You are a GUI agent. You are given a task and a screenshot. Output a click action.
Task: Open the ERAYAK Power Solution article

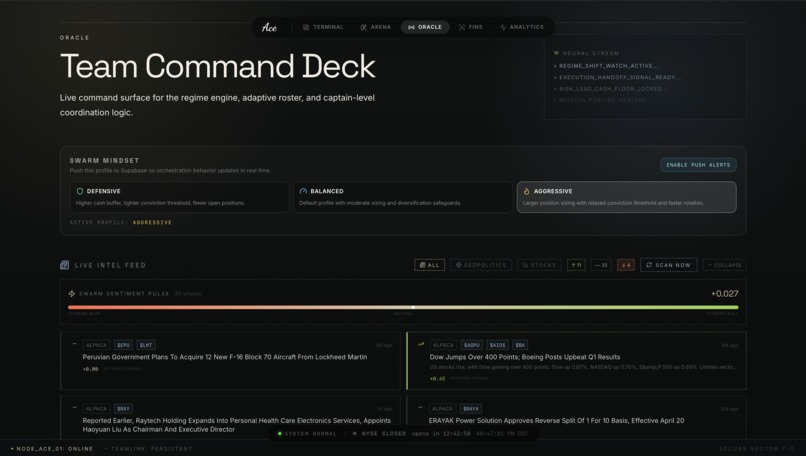556,421
